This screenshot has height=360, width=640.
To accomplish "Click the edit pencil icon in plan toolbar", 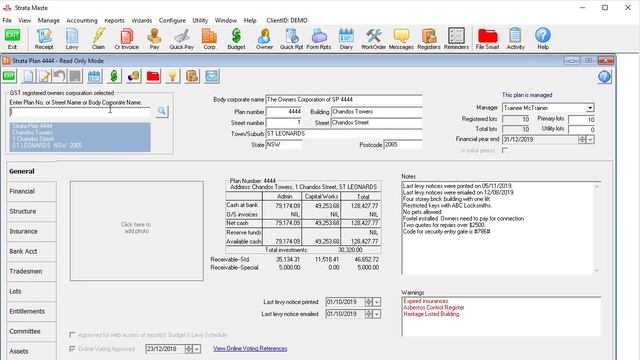I will (x=44, y=76).
